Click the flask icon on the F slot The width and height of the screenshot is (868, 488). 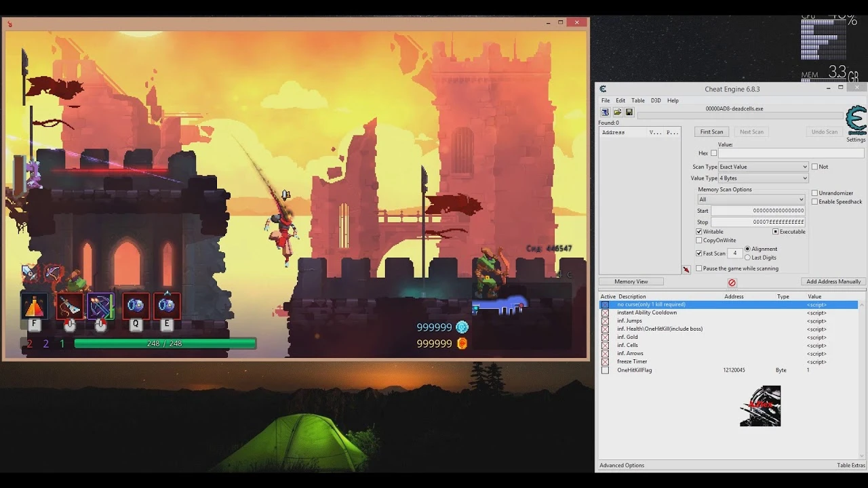[35, 306]
